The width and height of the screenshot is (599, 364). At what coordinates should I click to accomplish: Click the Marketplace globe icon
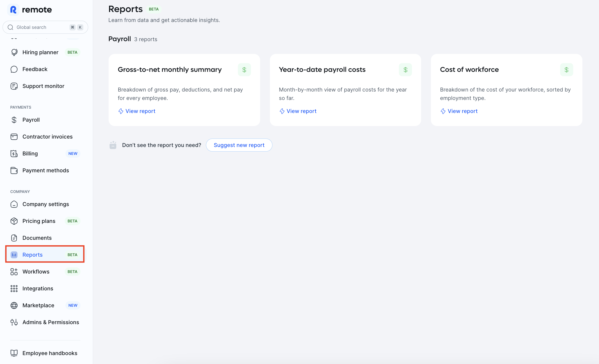(14, 305)
